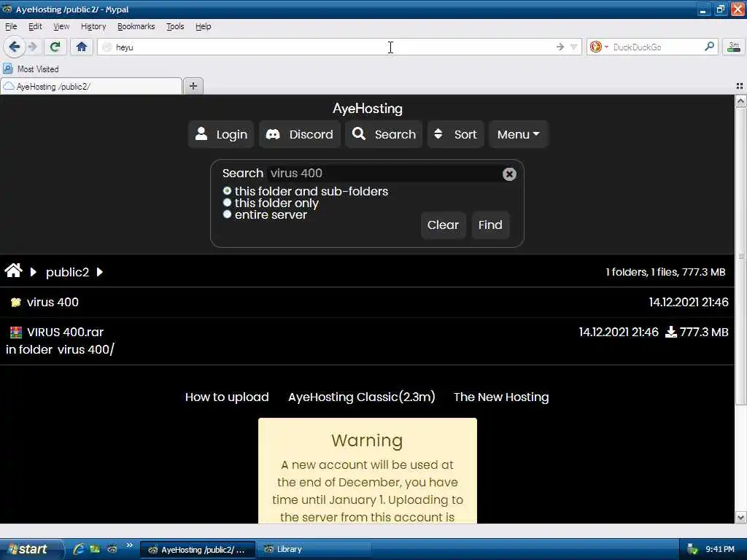Expand quick launch overflow chevron
Image resolution: width=747 pixels, height=560 pixels.
pos(130,545)
